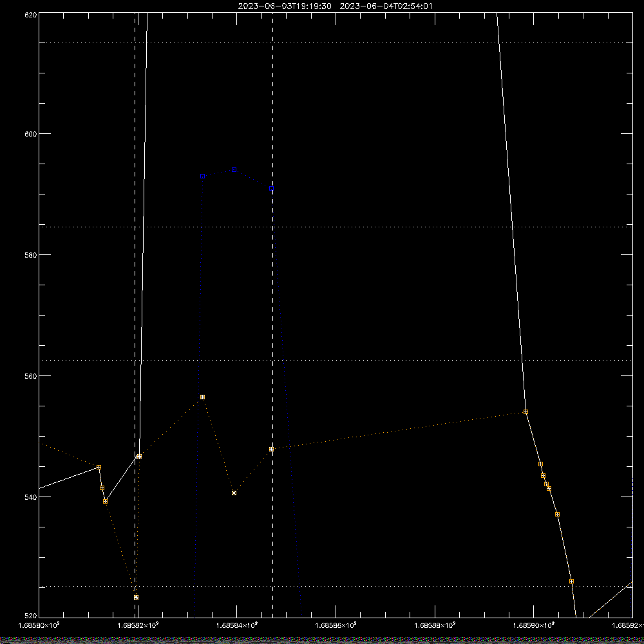The image size is (644, 644).
Task: Select the isolated orange marker near 537 on the right
Action: click(557, 514)
